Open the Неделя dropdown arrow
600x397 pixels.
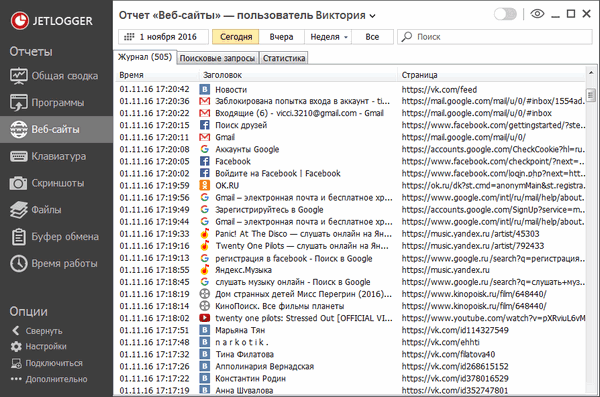point(346,37)
